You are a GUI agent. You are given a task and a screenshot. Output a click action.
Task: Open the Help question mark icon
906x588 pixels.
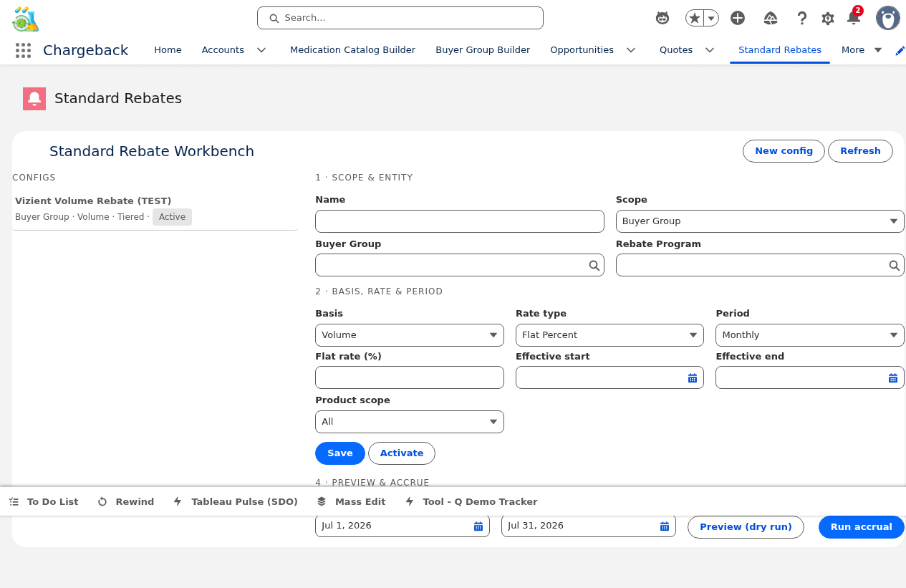(x=802, y=18)
